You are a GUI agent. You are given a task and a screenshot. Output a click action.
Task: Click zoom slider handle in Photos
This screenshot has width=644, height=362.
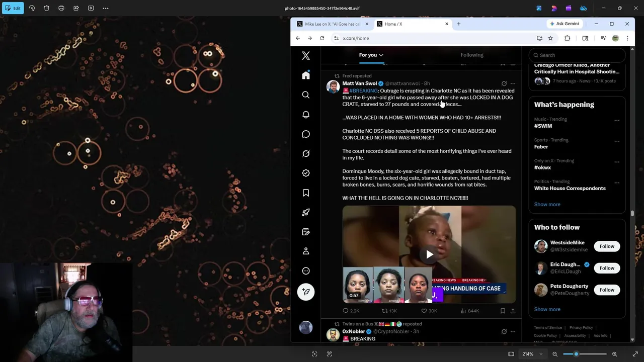click(x=576, y=354)
